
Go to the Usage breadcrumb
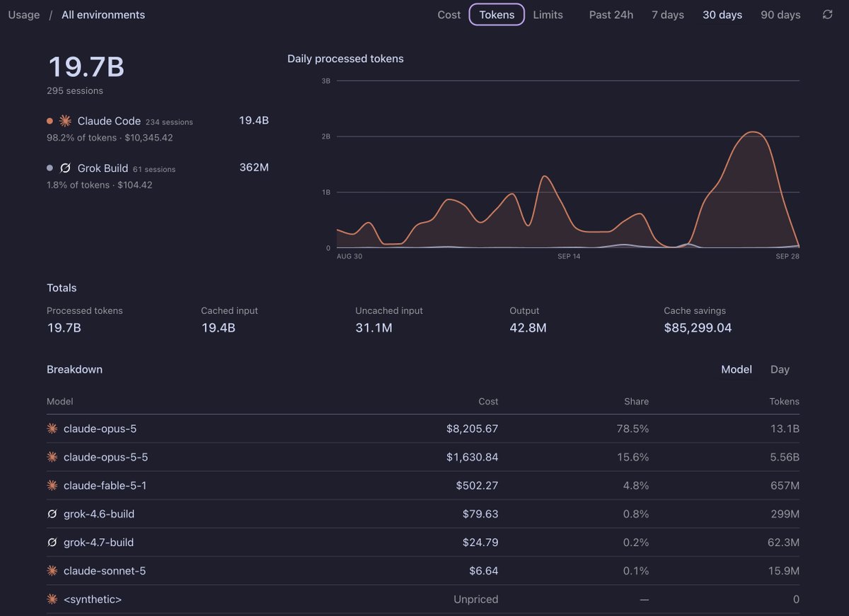click(x=24, y=14)
